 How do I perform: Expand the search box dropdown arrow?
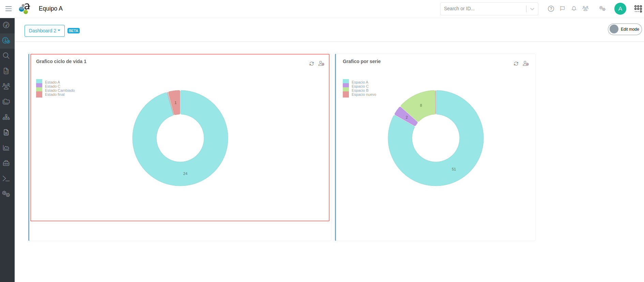tap(532, 9)
